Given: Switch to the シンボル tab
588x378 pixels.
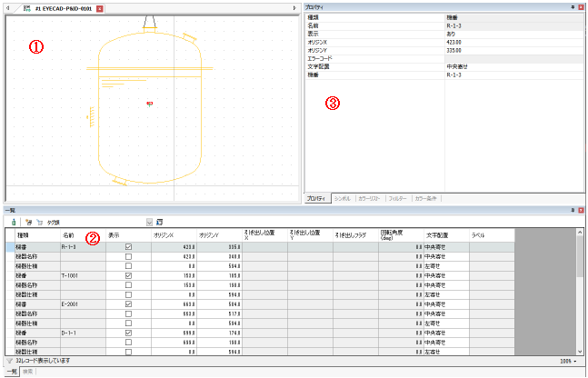Looking at the screenshot, I should point(343,199).
